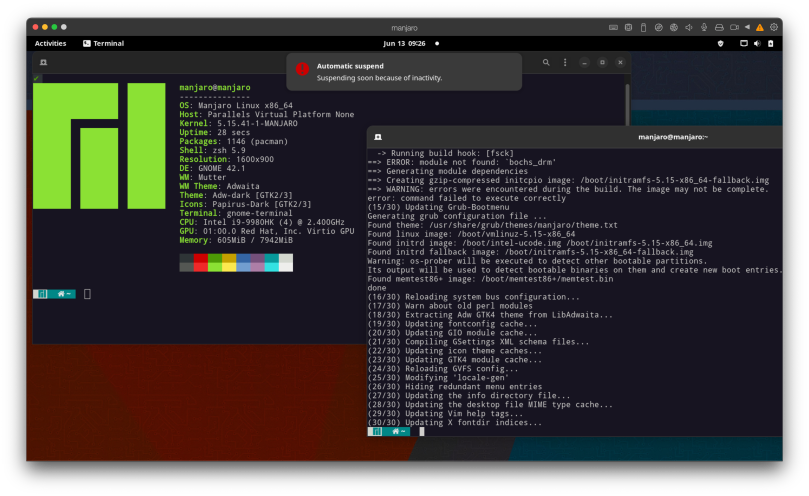Click the 'Kernel: 5.15.41-1-MANJARO' line
Image resolution: width=809 pixels, height=496 pixels.
pyautogui.click(x=238, y=123)
